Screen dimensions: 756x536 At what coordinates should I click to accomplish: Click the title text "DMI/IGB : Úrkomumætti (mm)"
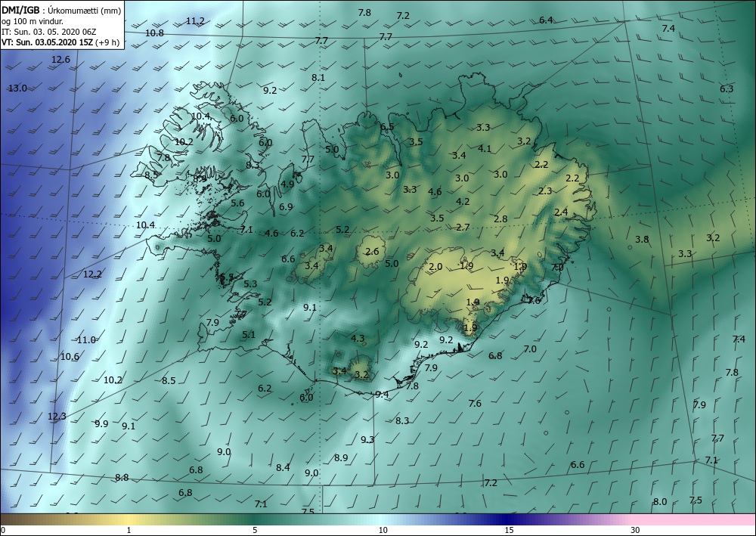(61, 9)
